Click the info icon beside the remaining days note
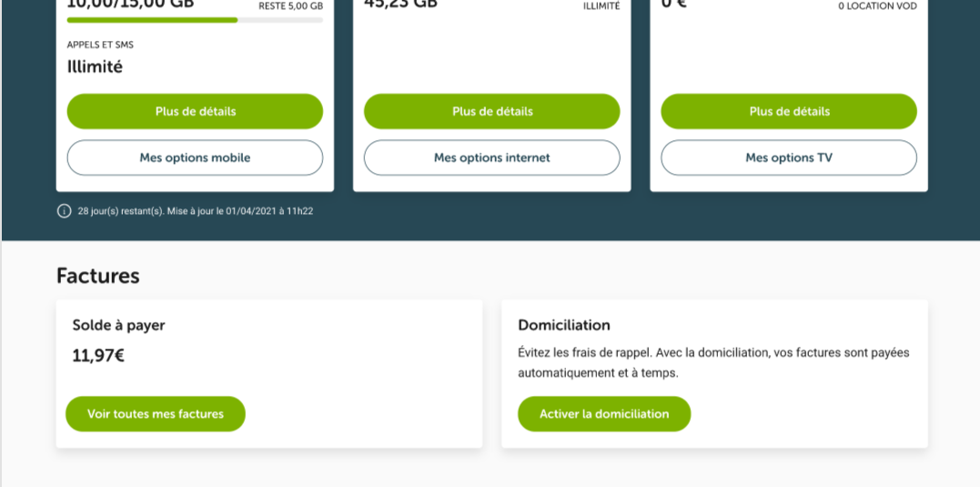Viewport: 980px width, 487px height. 64,211
